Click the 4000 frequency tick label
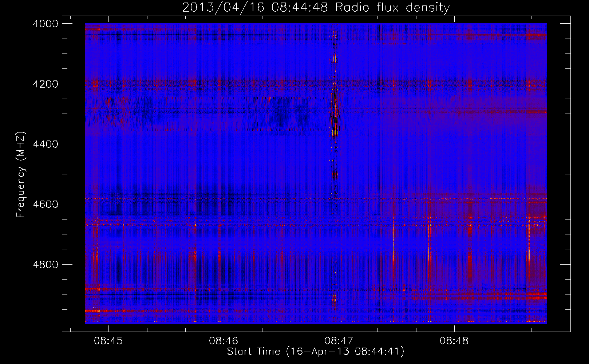 click(x=46, y=24)
